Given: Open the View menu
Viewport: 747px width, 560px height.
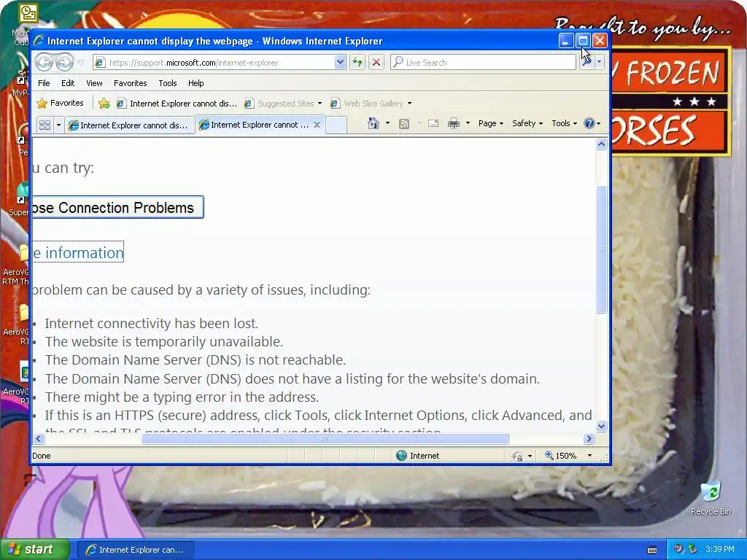Looking at the screenshot, I should tap(94, 83).
